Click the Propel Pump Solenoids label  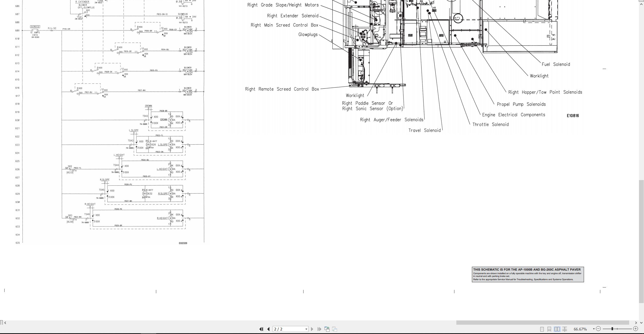[x=521, y=104]
